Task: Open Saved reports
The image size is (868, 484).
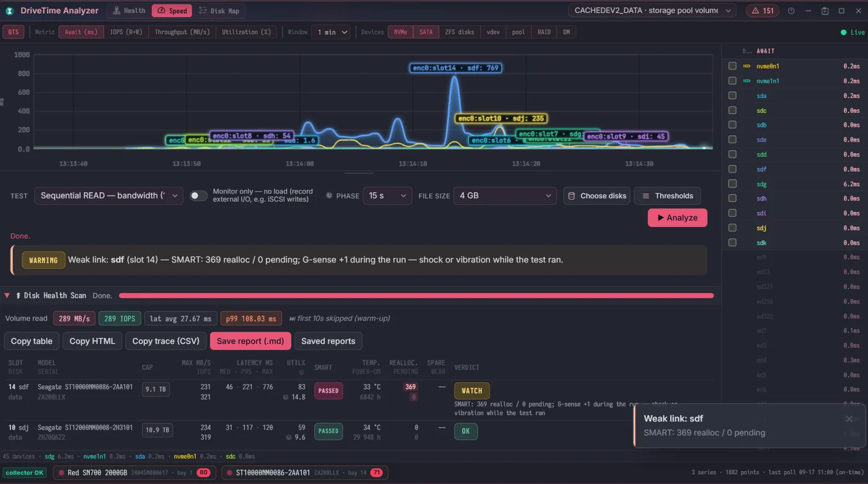Action: [329, 341]
